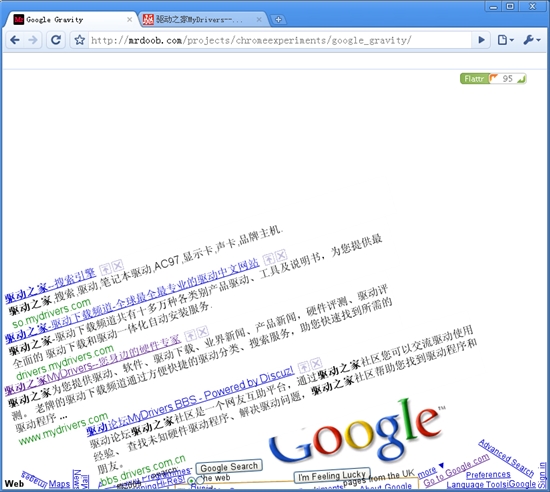Open the page control menu

[x=505, y=40]
